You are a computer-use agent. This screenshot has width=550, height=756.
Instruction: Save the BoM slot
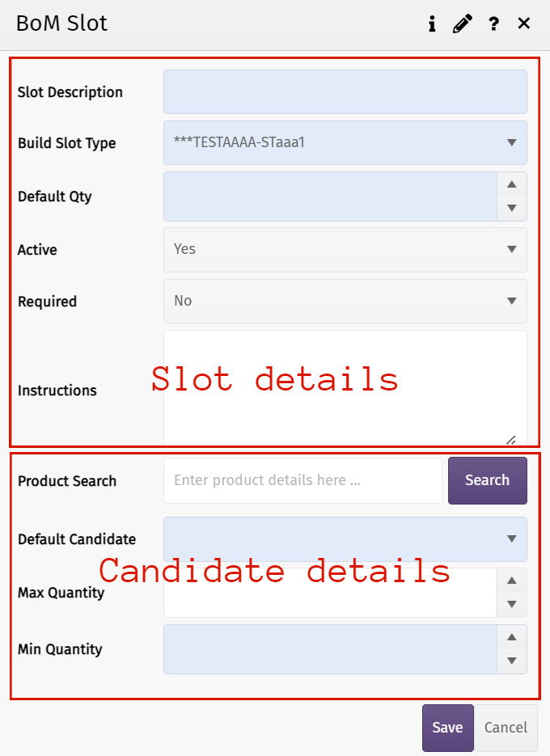pyautogui.click(x=447, y=728)
